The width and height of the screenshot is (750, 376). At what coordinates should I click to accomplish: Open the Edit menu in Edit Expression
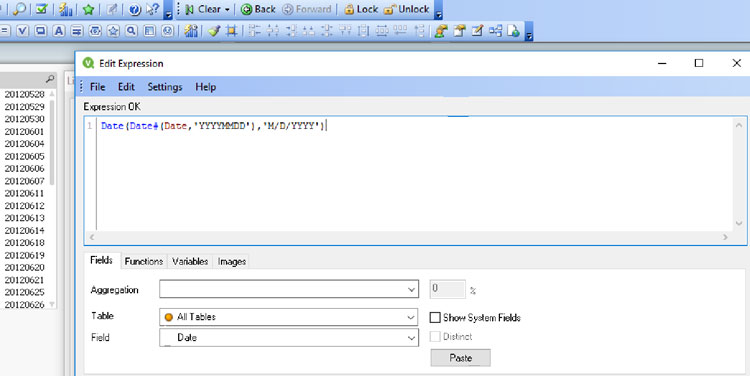126,87
